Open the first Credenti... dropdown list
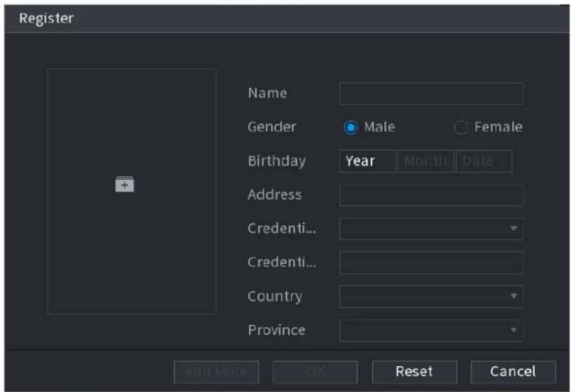Screen dimensions: 571x392 tap(431, 229)
